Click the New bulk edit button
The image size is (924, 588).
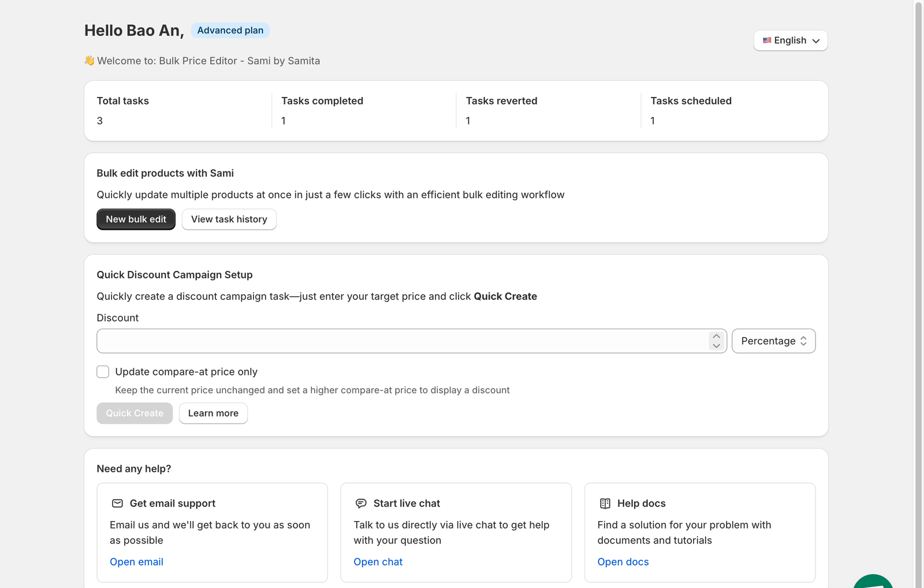pos(136,219)
